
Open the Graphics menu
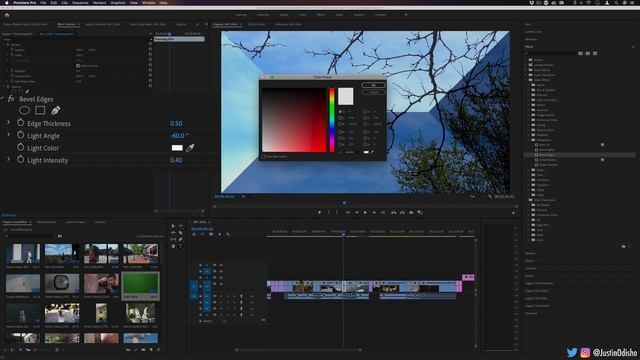pos(118,2)
